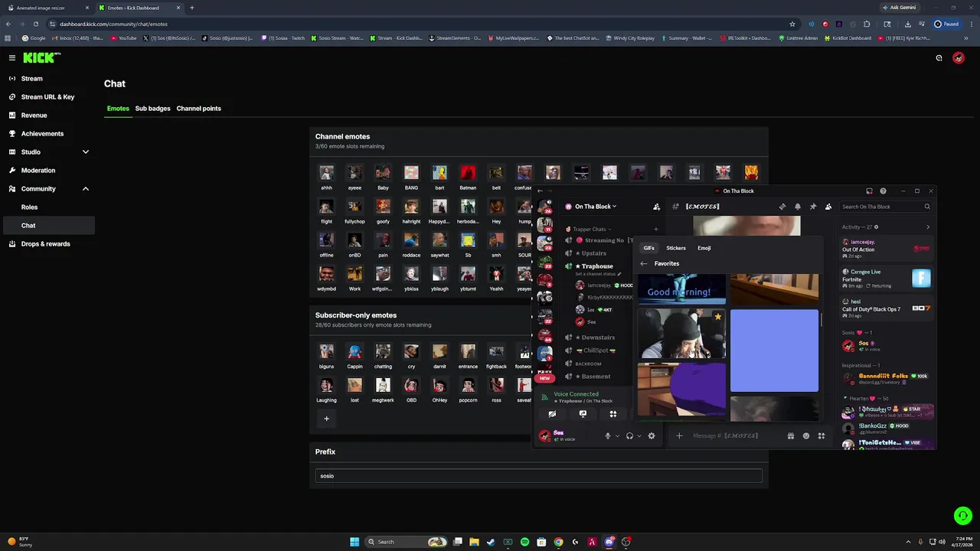The image size is (980, 551).
Task: Select Chat under Community
Action: (47, 226)
